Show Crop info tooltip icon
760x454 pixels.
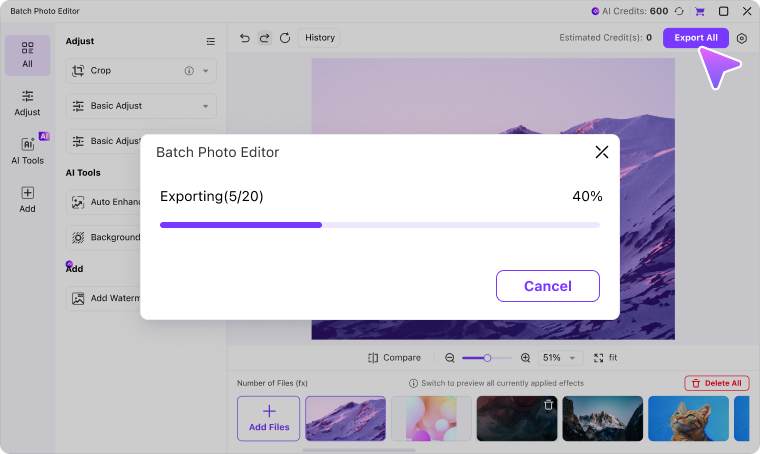(x=189, y=71)
